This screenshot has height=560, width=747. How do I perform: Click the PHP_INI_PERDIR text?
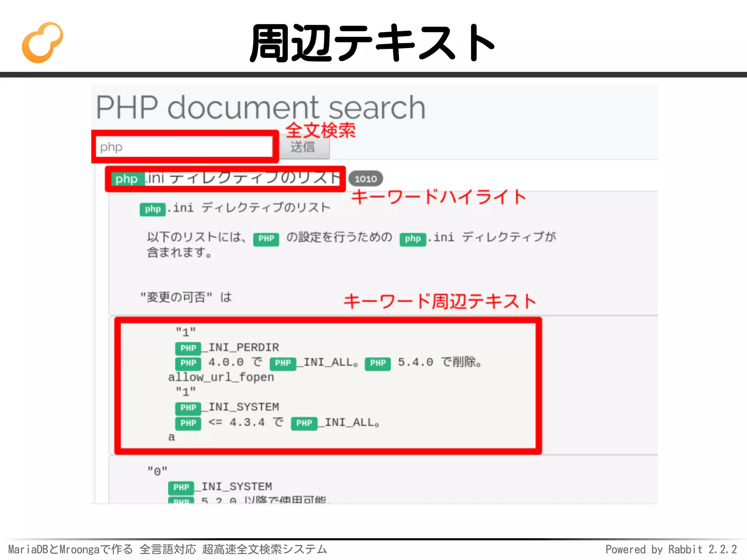(x=227, y=348)
